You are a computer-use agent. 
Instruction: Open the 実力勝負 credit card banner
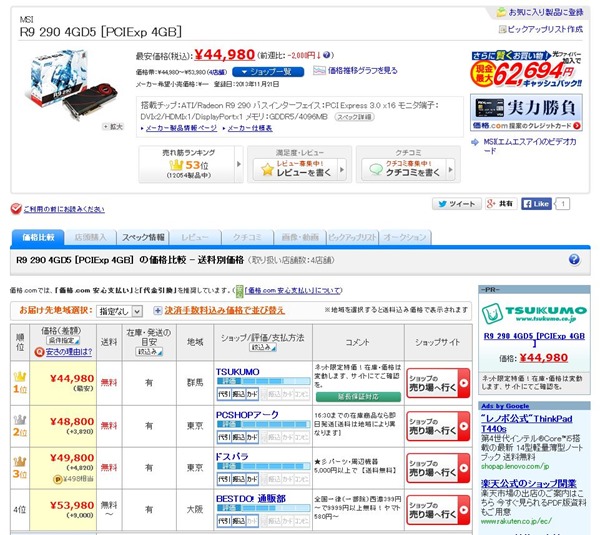[526, 112]
